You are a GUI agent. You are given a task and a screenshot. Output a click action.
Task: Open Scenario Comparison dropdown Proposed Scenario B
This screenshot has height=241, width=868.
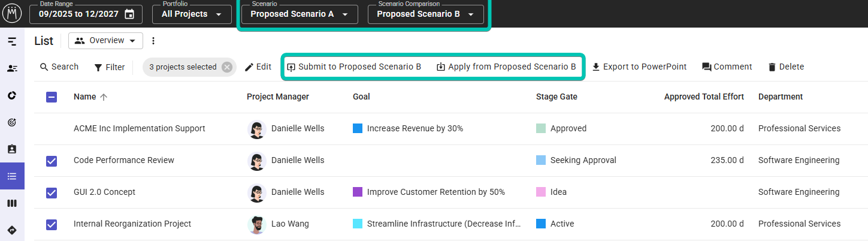pos(425,14)
